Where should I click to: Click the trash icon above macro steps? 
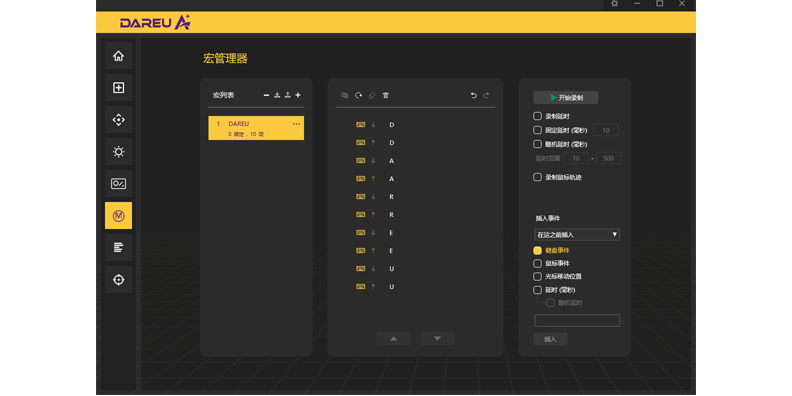[386, 95]
